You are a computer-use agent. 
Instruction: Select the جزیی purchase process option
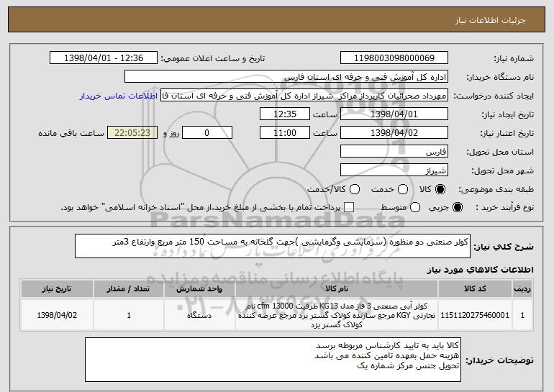[x=457, y=207]
